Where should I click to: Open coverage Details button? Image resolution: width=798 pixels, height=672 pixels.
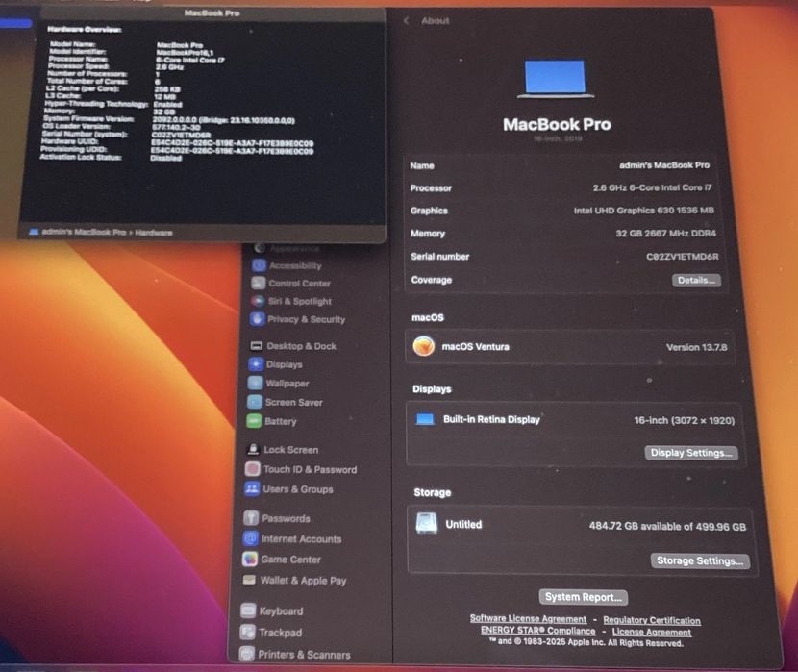(x=696, y=281)
